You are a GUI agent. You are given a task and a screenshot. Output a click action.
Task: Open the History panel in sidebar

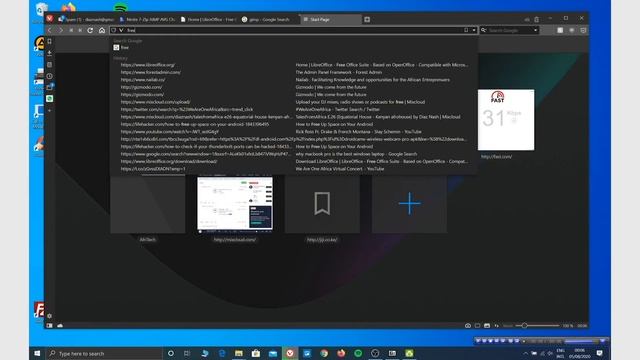(49, 76)
